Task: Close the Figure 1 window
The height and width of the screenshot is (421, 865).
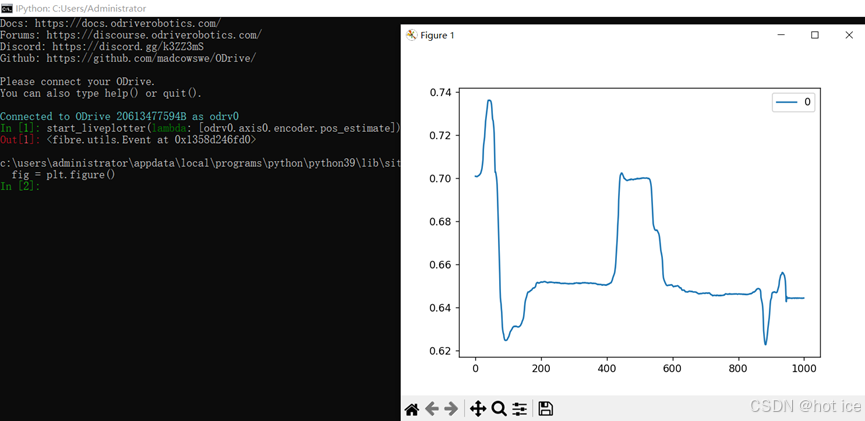Action: coord(849,35)
